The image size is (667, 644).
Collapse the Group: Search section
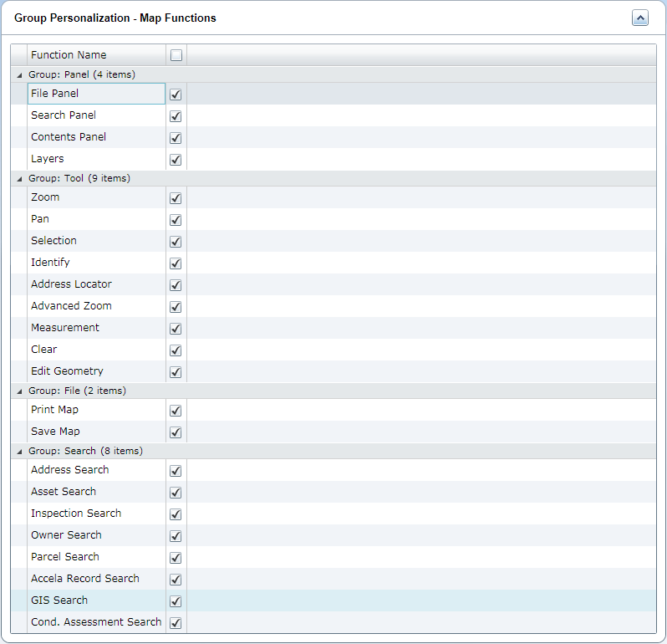20,452
